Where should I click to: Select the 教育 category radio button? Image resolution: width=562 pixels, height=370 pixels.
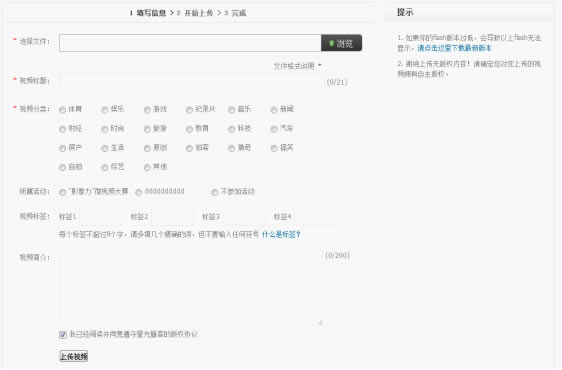189,129
